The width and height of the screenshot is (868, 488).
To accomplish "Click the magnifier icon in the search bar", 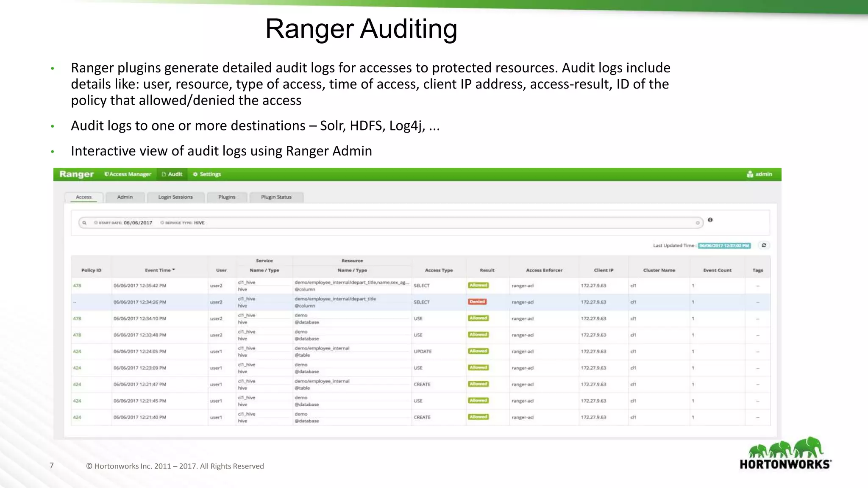I will click(84, 223).
